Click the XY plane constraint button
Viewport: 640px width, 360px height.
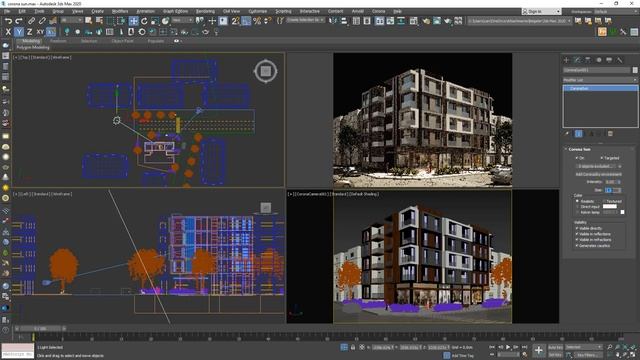[40, 32]
